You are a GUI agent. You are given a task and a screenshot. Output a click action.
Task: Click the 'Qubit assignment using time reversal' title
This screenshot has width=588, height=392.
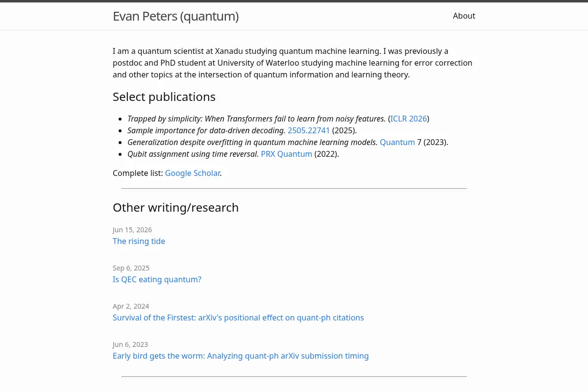coord(193,154)
